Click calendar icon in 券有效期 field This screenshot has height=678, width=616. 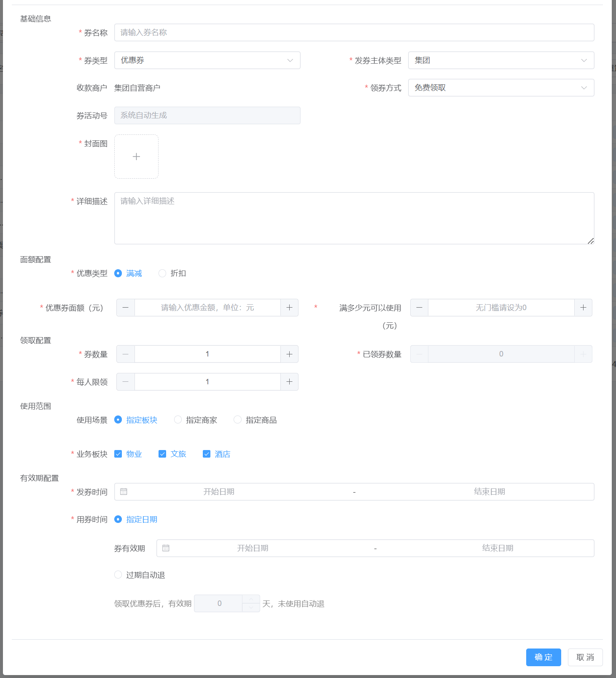166,548
